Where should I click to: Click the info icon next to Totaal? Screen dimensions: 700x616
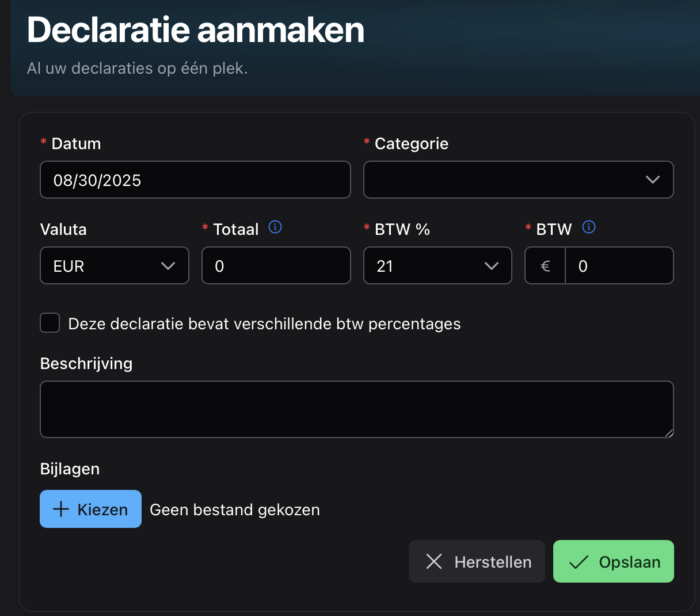point(275,227)
